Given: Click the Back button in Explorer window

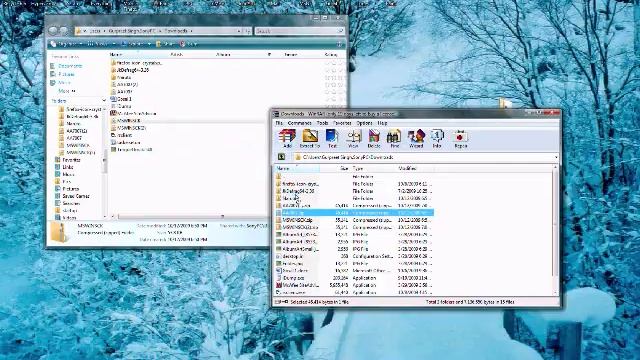Looking at the screenshot, I should coord(53,31).
